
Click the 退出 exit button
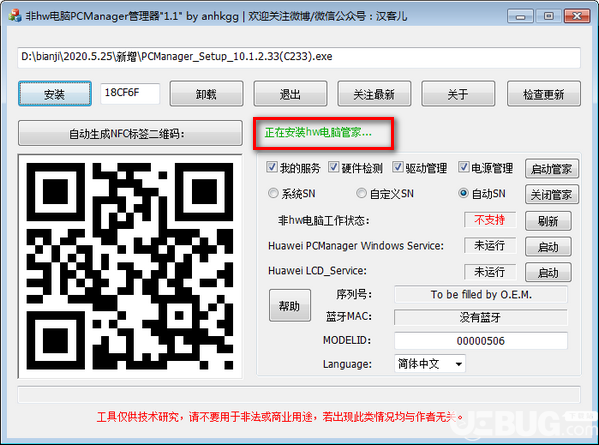[x=290, y=94]
